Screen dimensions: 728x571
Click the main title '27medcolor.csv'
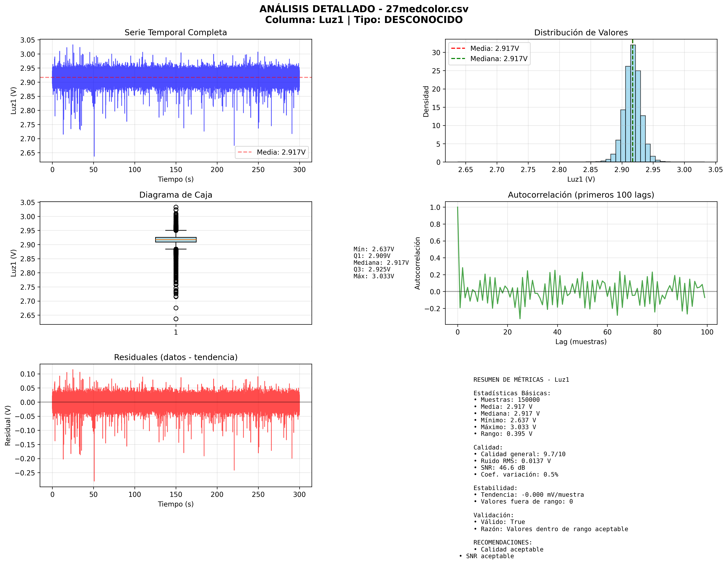click(427, 9)
